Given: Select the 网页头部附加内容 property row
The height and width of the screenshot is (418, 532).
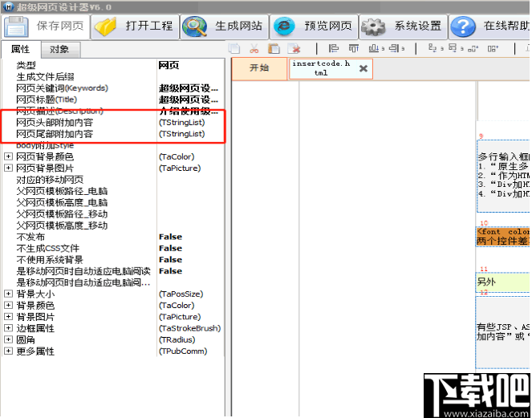Looking at the screenshot, I should click(112, 123).
